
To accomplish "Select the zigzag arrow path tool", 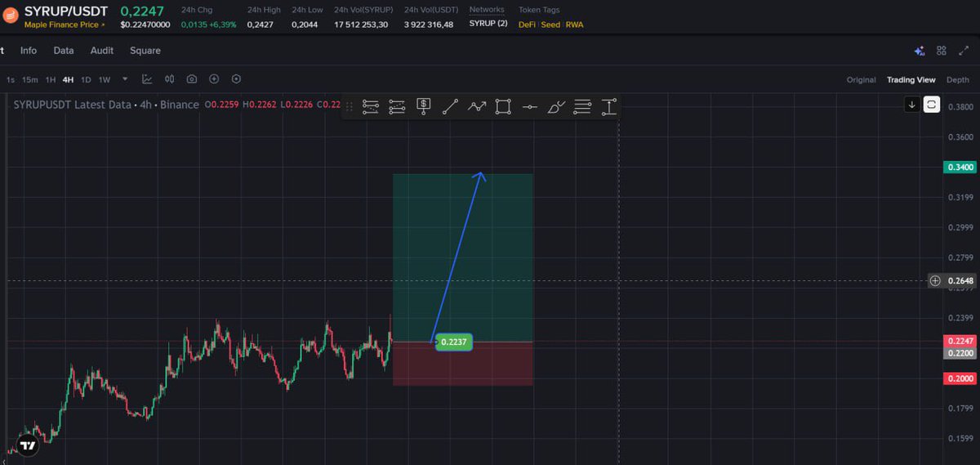I will pos(477,106).
